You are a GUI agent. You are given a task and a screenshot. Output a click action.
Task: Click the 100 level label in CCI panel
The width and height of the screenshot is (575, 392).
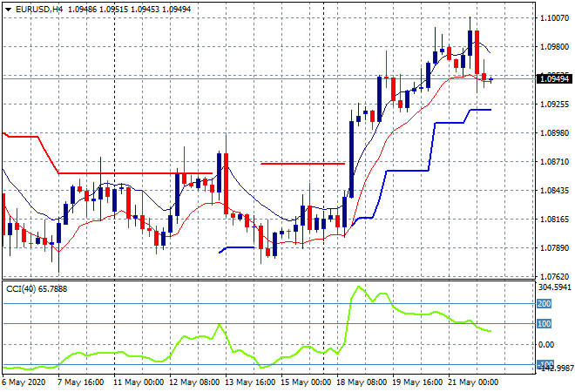pos(544,324)
